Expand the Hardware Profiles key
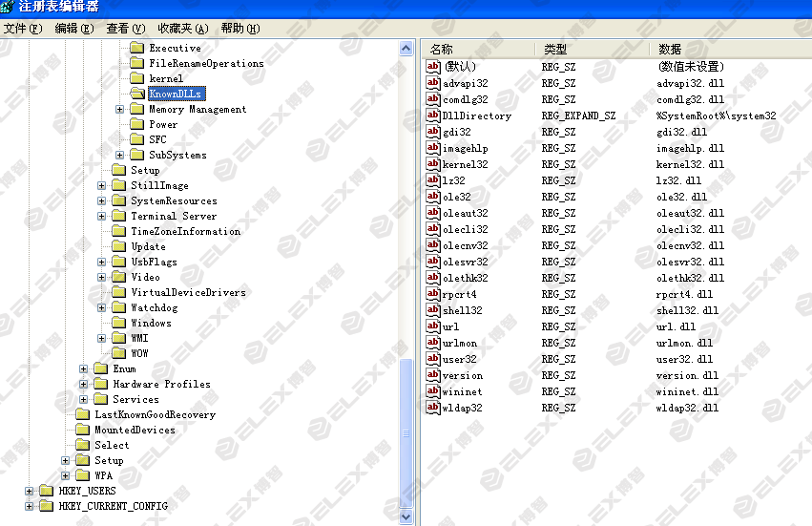 tap(84, 384)
